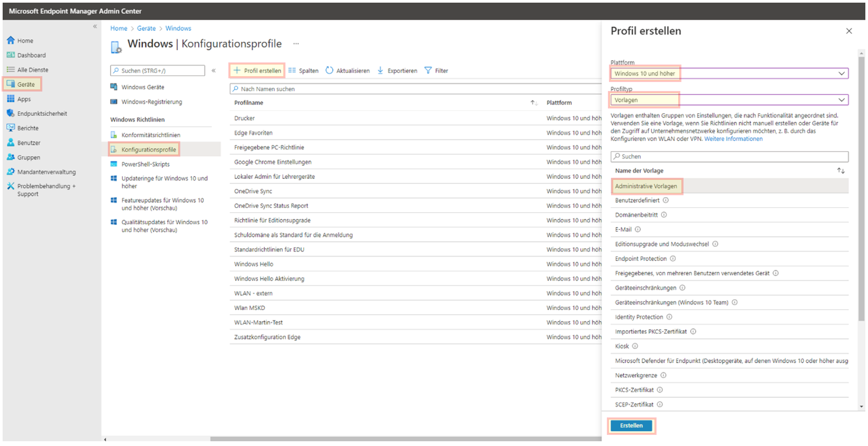Select PowerShell-Skripts menu entry
Screen dimensions: 868x446
point(145,165)
